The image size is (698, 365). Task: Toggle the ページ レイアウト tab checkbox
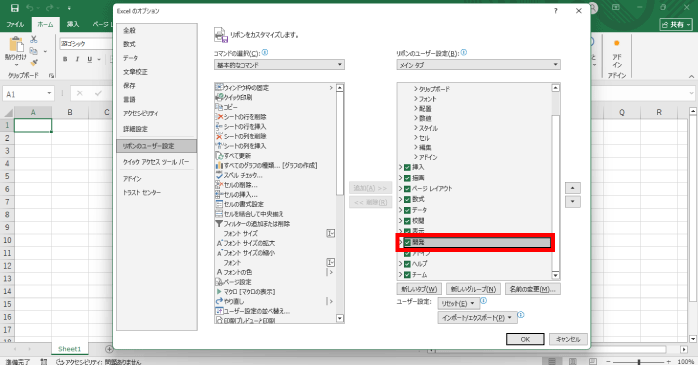coord(407,189)
